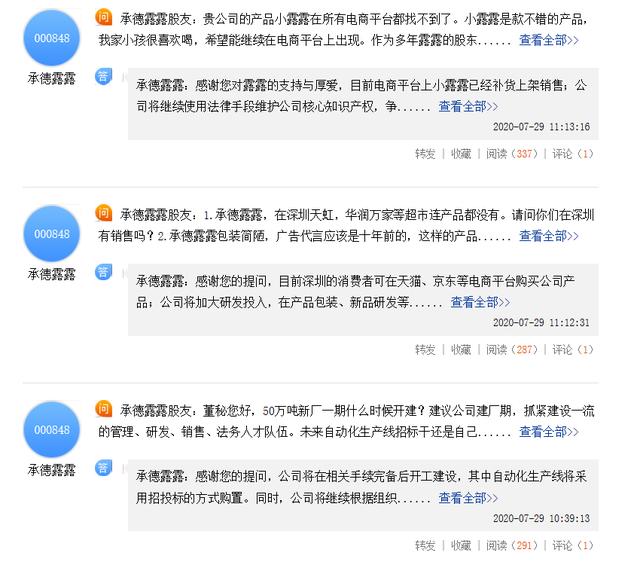The height and width of the screenshot is (577, 640).
Task: Click the 000848 avatar of the second post
Action: [52, 233]
